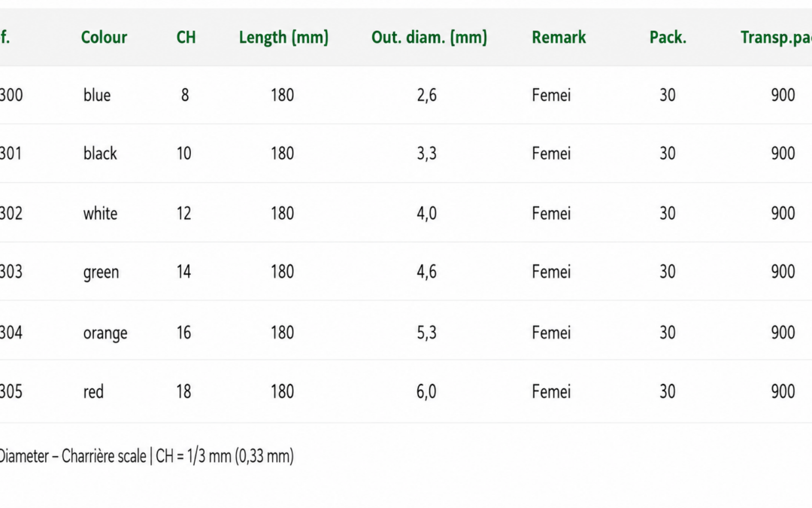Click the green colour cell
The width and height of the screenshot is (812, 508).
[x=101, y=272]
